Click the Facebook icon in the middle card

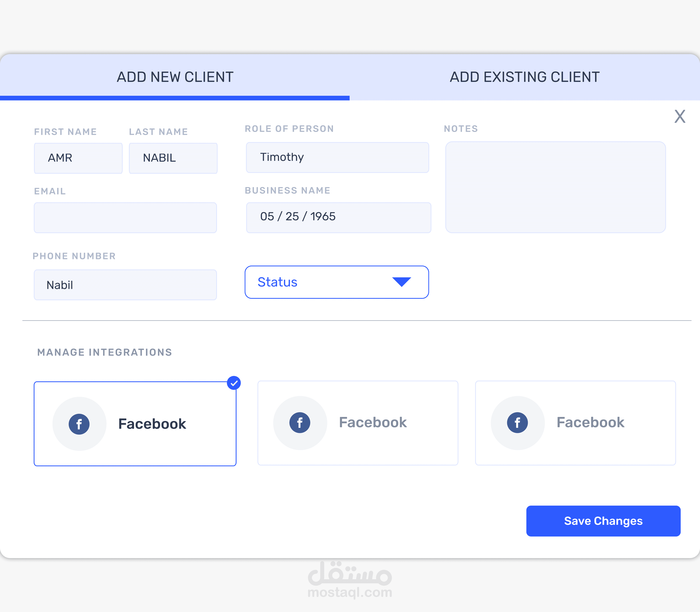299,422
